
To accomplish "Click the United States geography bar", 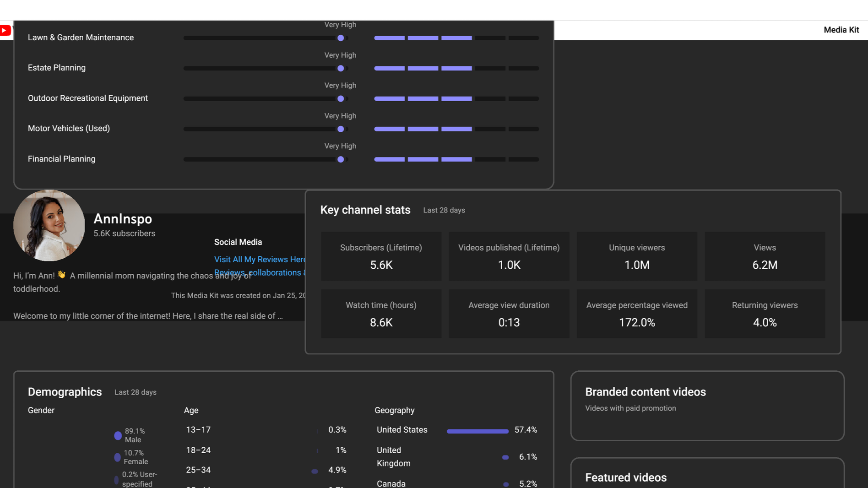I will click(477, 431).
